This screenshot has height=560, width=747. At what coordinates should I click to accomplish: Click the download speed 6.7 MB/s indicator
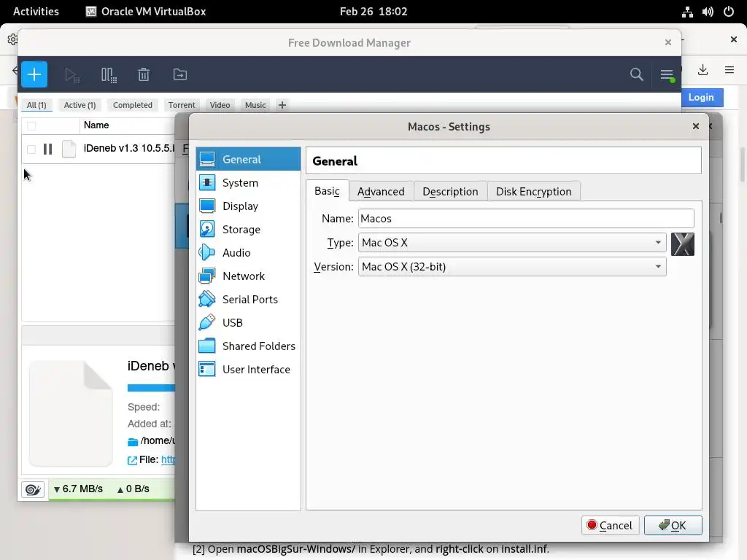pyautogui.click(x=78, y=489)
